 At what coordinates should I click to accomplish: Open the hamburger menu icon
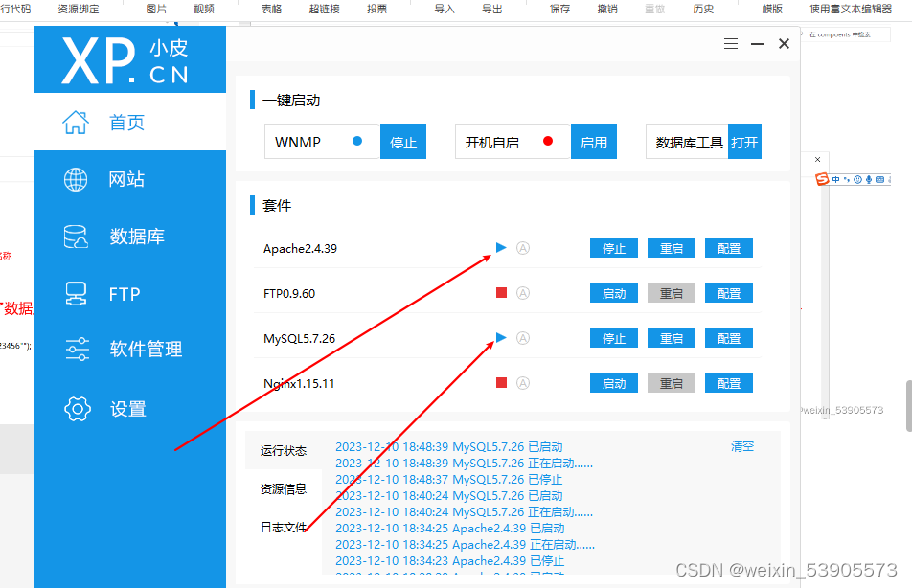point(731,44)
